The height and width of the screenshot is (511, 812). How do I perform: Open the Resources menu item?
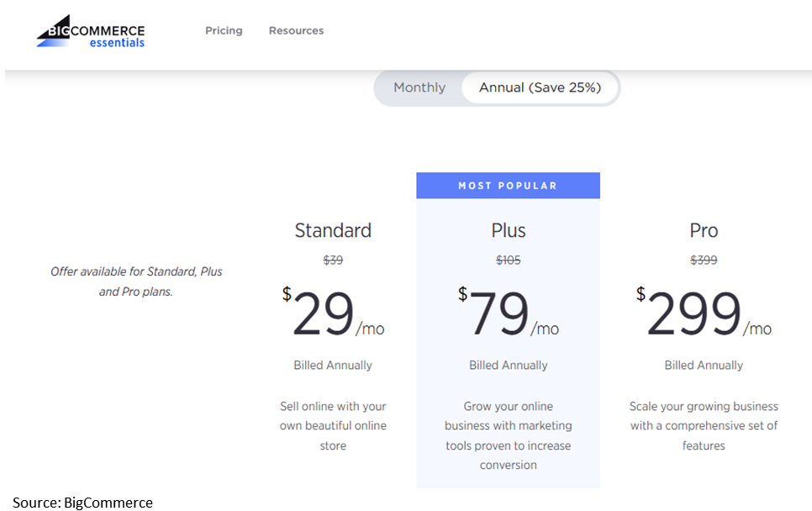pos(296,30)
